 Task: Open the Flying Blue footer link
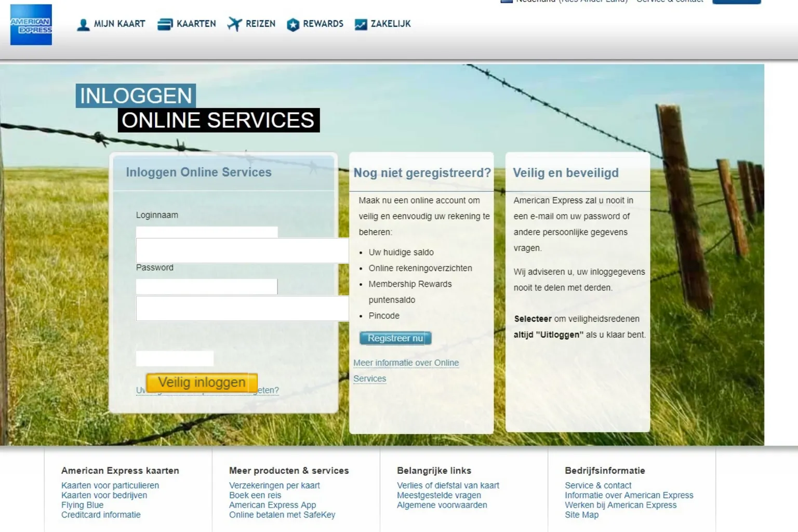tap(82, 505)
